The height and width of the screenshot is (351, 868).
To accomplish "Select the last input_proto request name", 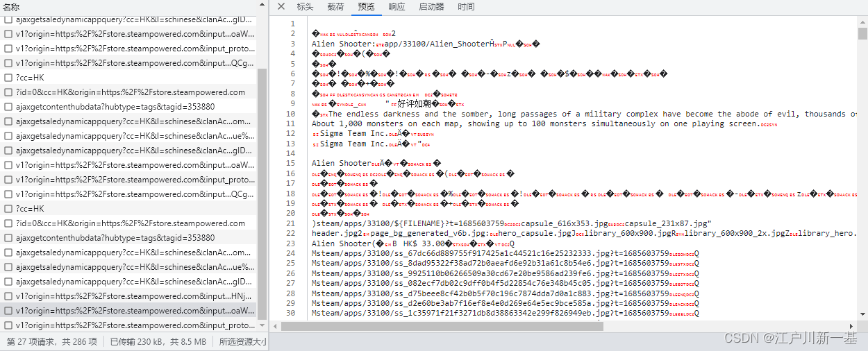I will (x=135, y=325).
